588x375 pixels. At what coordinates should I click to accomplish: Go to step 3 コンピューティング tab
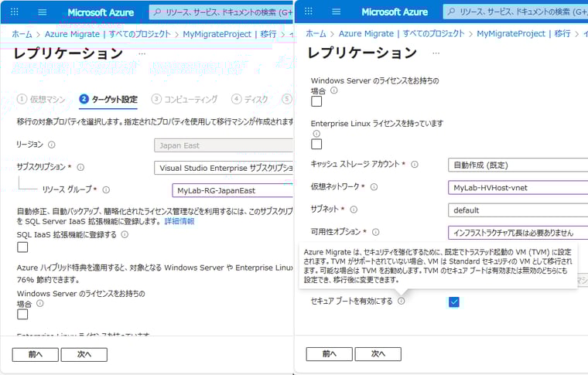(184, 99)
